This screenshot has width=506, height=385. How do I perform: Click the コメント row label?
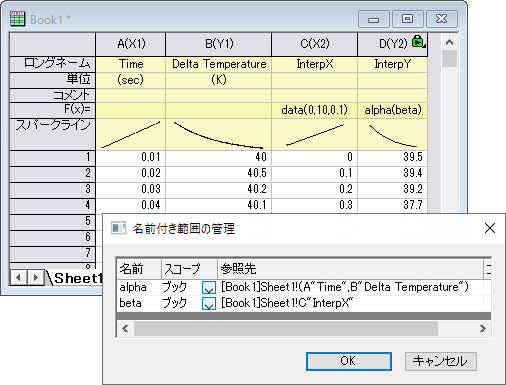[53, 95]
